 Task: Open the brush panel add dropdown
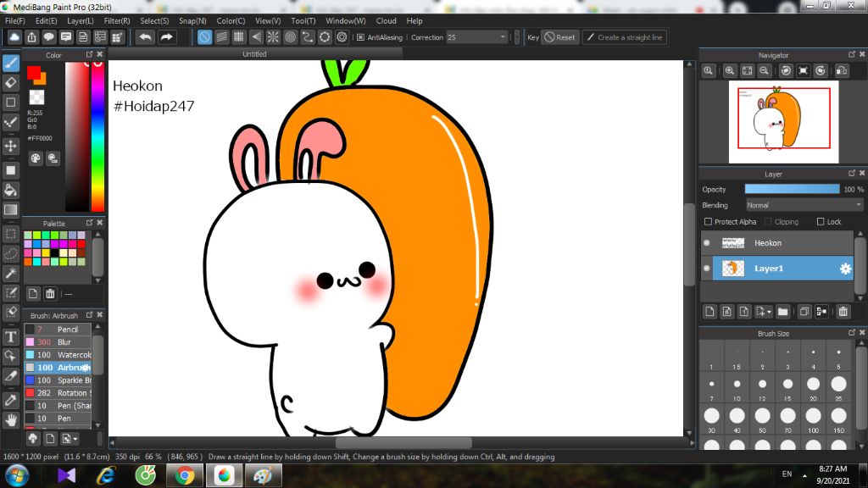70,439
